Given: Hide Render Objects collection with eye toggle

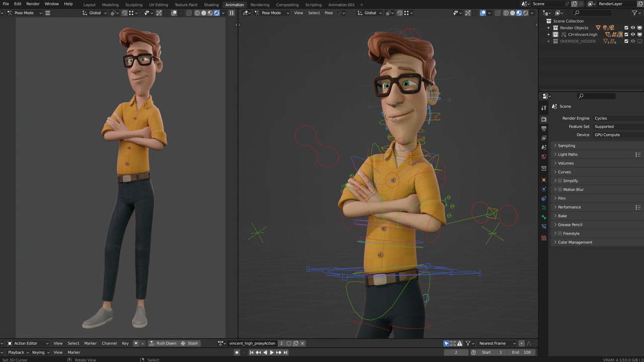Looking at the screenshot, I should [633, 28].
